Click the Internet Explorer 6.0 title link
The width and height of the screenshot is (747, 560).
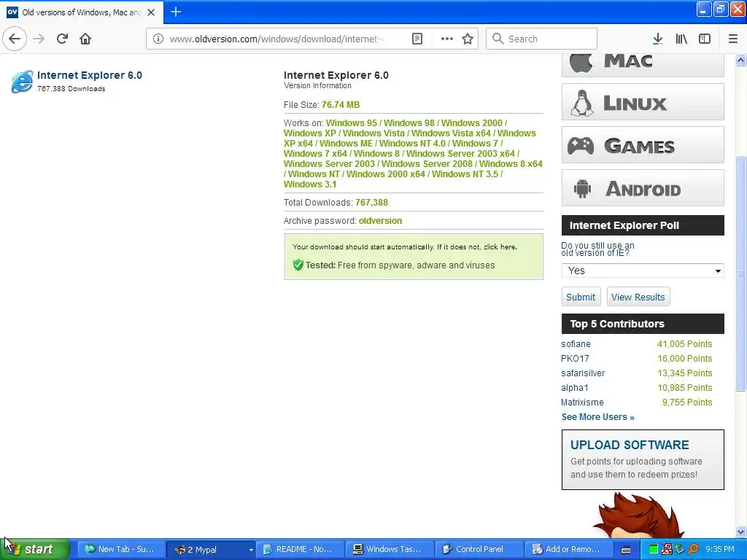(90, 75)
